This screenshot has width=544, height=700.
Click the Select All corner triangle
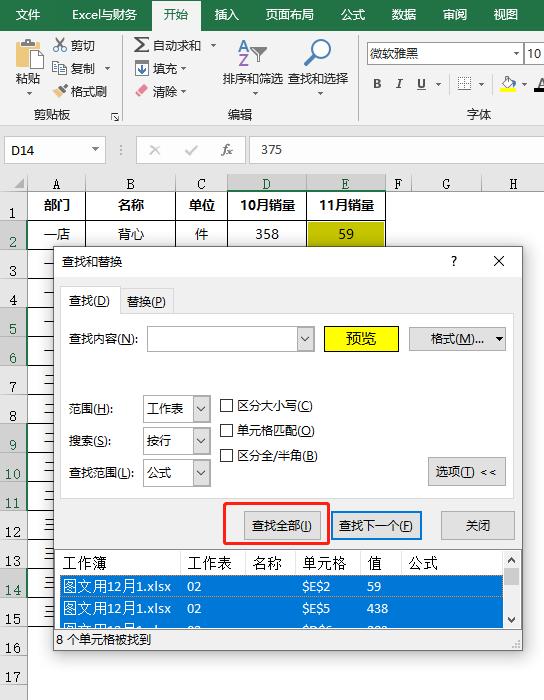[18, 183]
